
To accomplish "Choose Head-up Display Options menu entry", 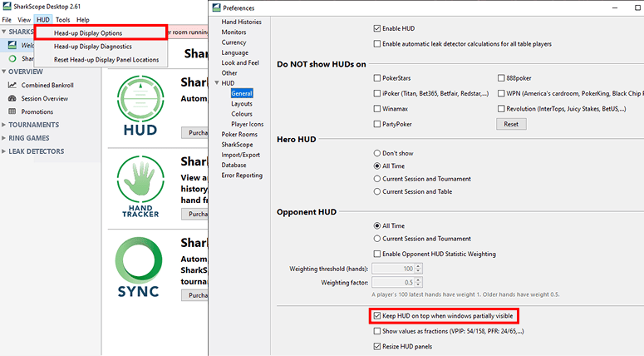I will click(x=101, y=33).
